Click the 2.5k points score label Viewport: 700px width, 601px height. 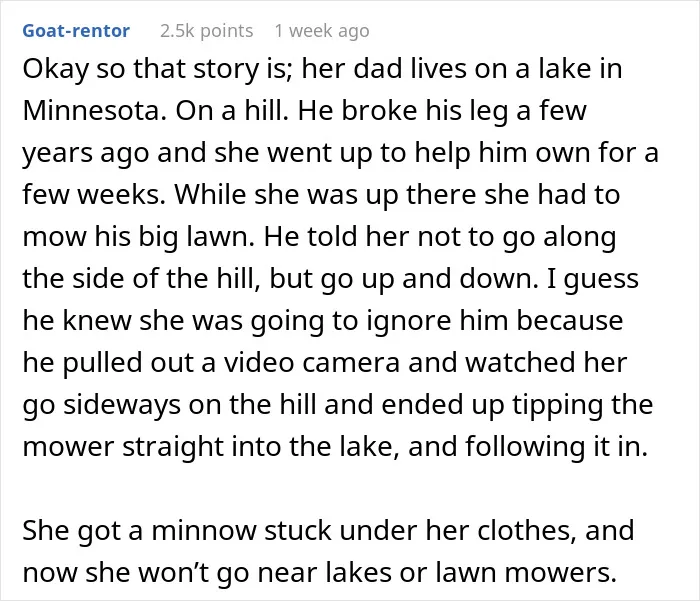[206, 31]
